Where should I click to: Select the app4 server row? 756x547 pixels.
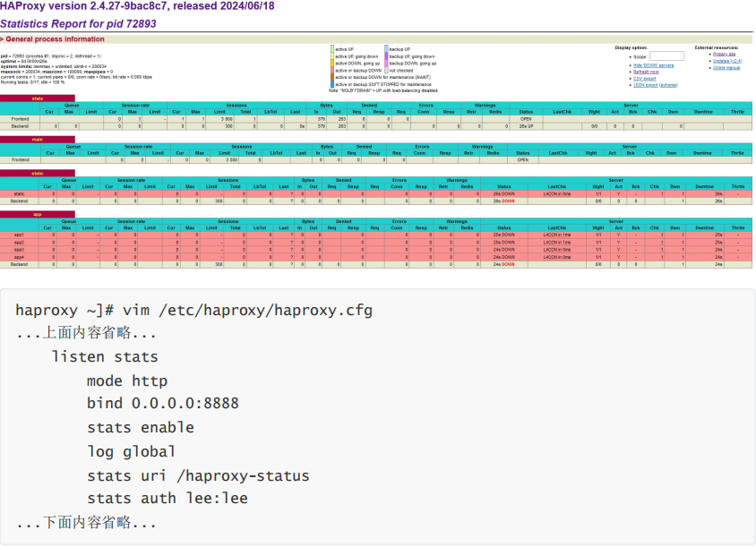(x=376, y=257)
